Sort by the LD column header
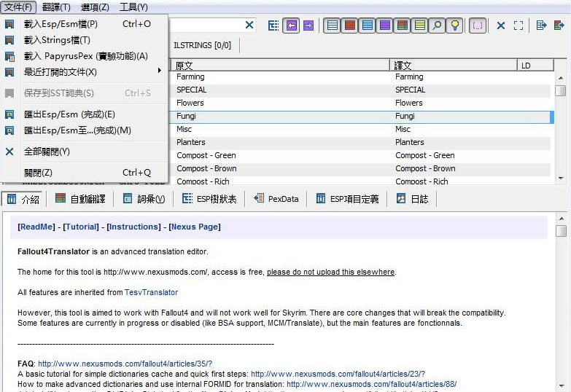The width and height of the screenshot is (571, 392). click(535, 66)
